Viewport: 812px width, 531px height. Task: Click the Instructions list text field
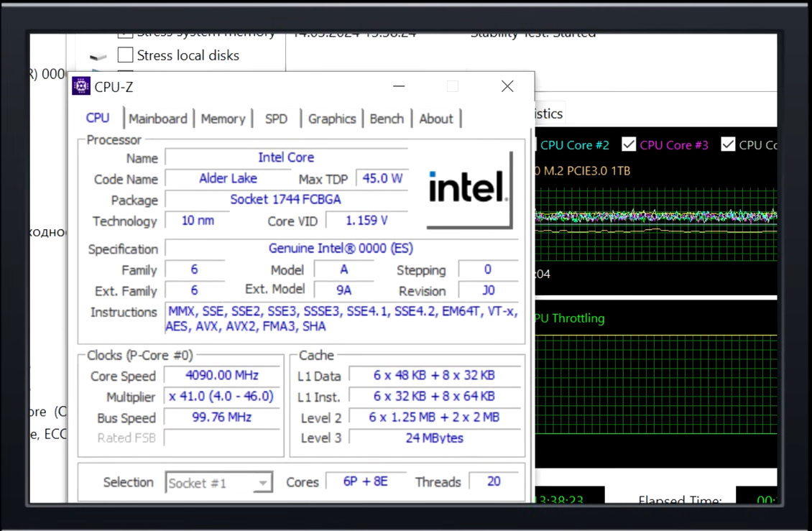[x=342, y=318]
